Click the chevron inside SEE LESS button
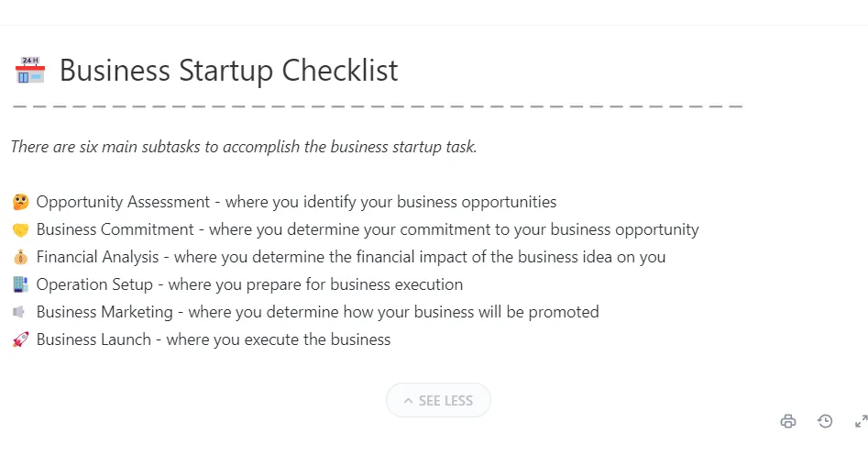Image resolution: width=868 pixels, height=456 pixels. (x=408, y=401)
